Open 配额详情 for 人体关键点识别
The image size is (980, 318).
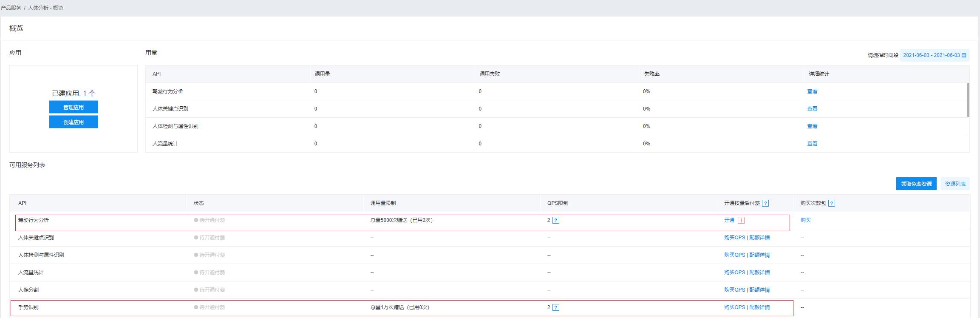[x=759, y=238]
